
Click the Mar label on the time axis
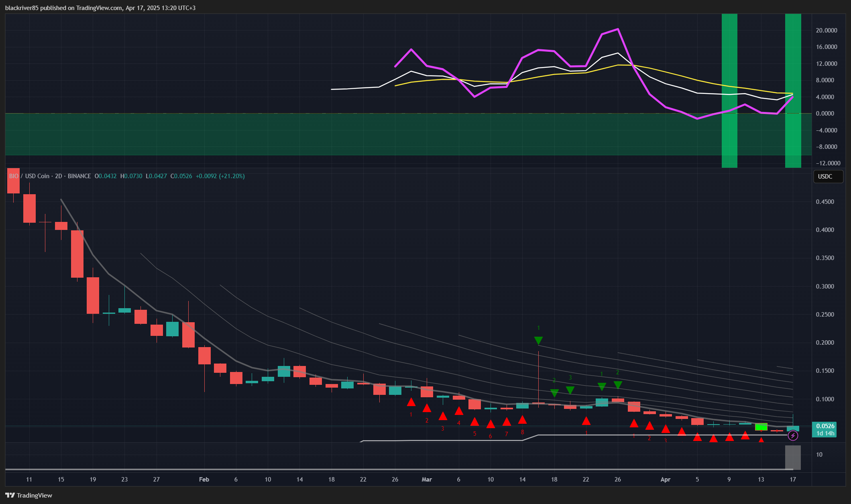pos(427,480)
